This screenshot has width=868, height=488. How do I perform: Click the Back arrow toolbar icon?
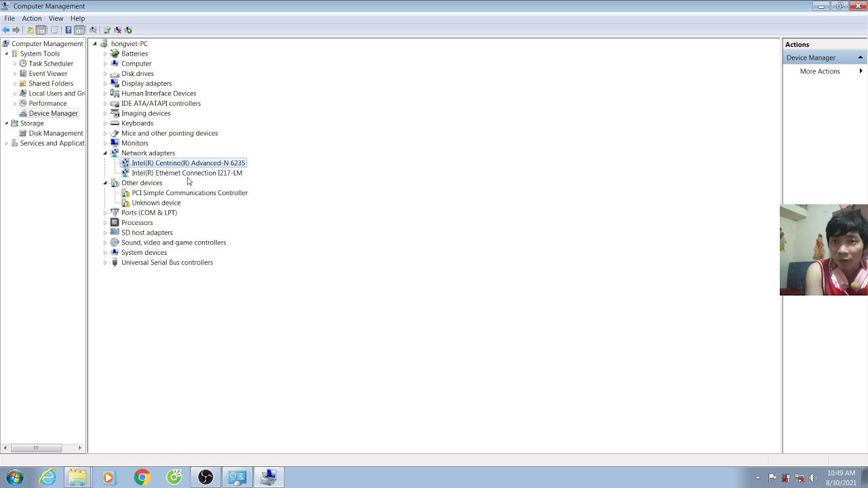[x=6, y=30]
